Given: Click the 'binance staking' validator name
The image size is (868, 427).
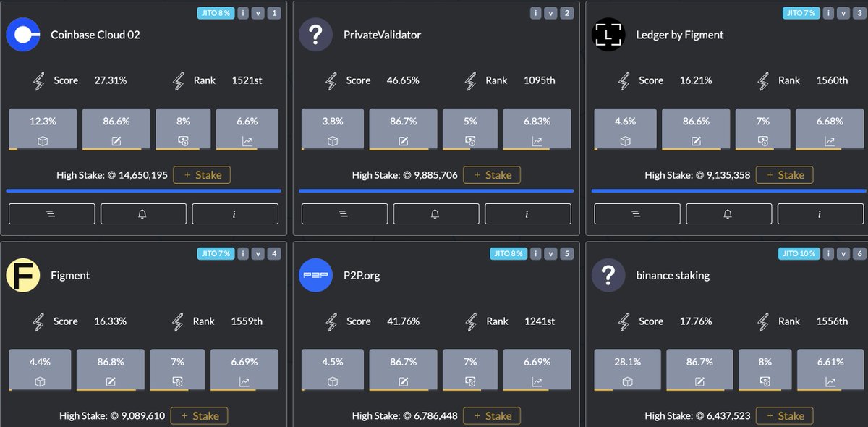Looking at the screenshot, I should click(x=673, y=276).
